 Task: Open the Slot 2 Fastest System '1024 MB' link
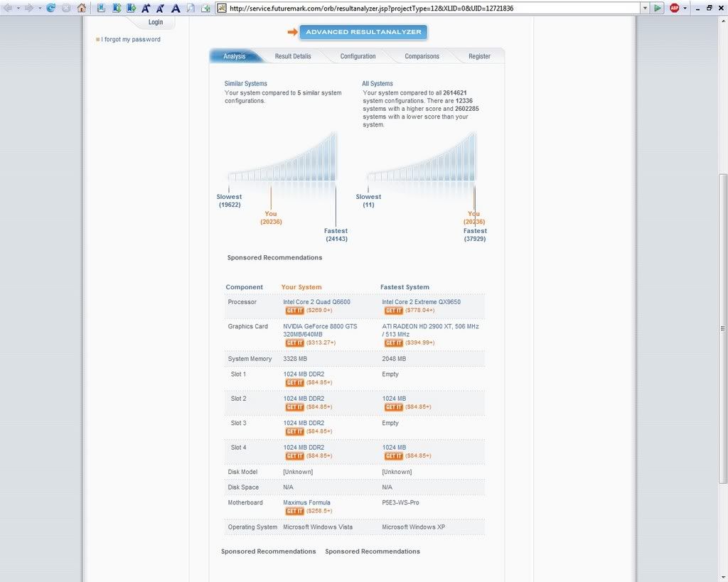click(394, 399)
